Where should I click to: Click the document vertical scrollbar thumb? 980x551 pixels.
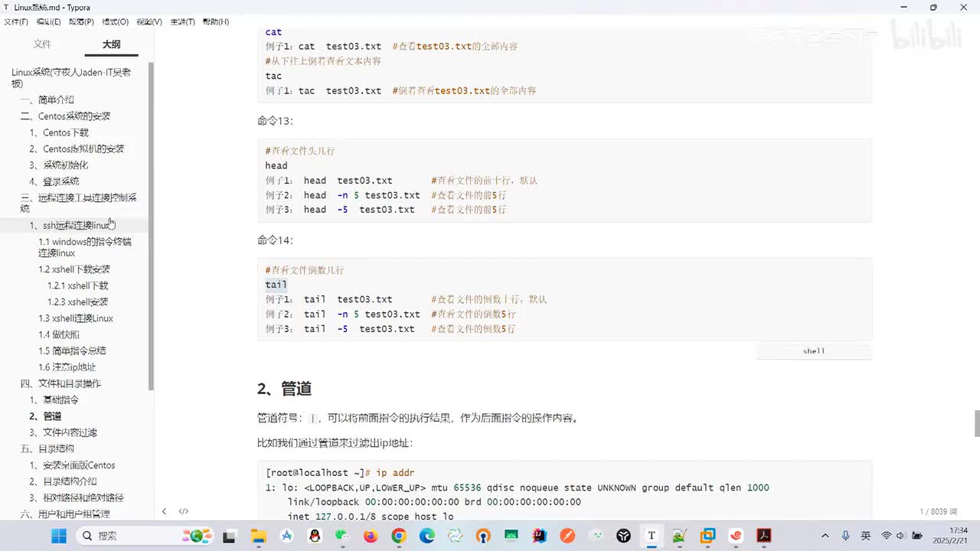coord(976,422)
